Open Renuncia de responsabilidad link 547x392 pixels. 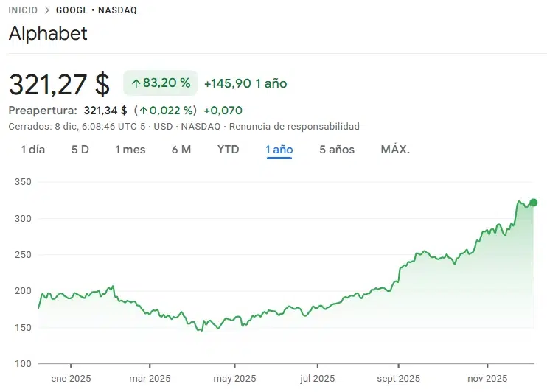pyautogui.click(x=295, y=127)
